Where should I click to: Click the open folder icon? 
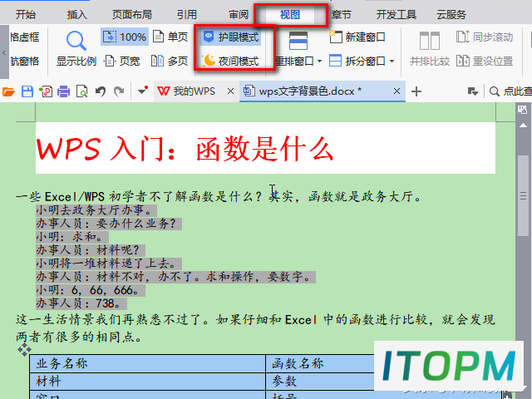point(8,91)
